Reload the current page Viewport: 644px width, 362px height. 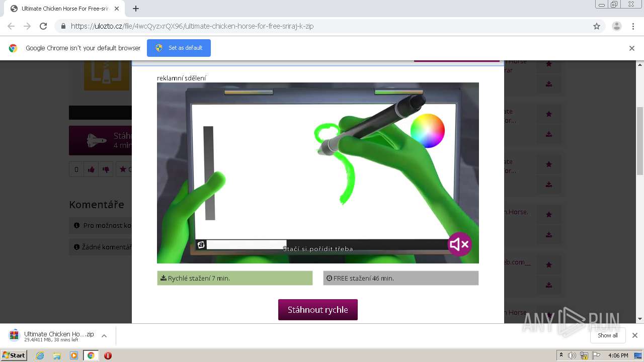click(x=43, y=26)
